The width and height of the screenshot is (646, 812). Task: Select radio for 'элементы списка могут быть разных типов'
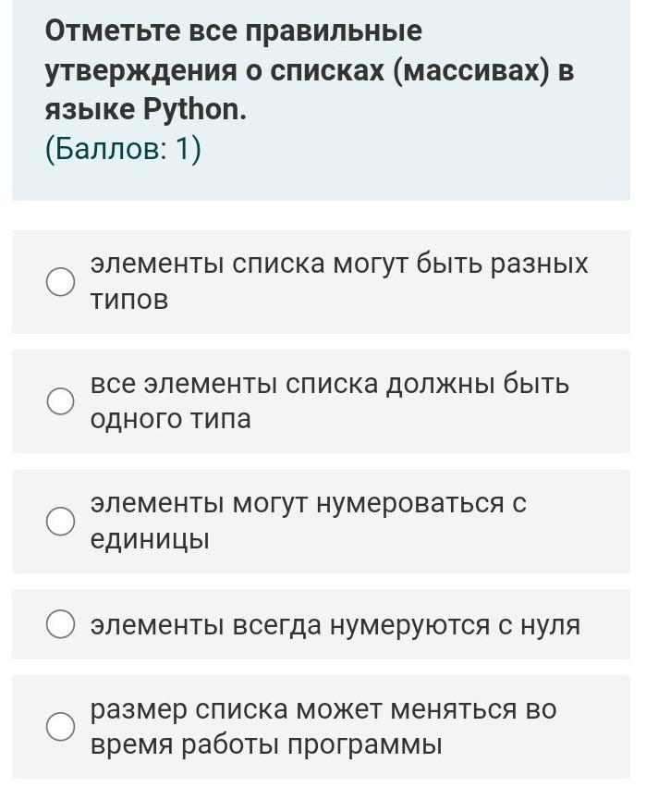[61, 282]
